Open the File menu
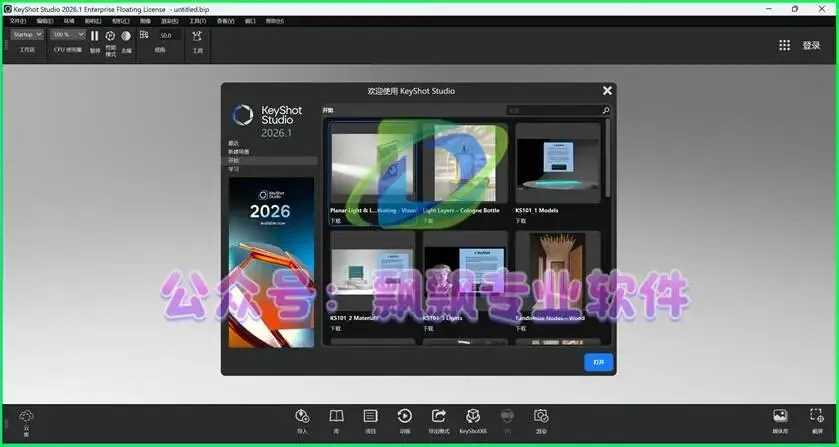Screen dimensions: 839x447 (18, 21)
